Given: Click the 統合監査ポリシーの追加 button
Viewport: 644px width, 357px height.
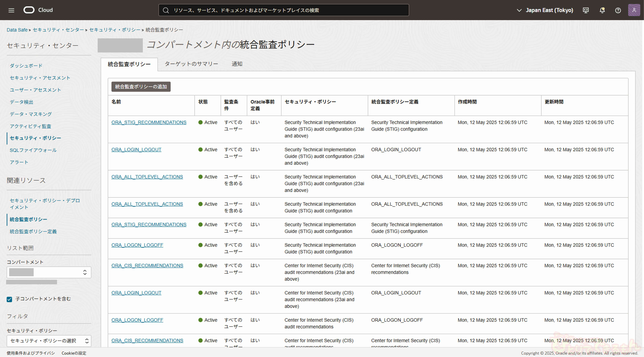Looking at the screenshot, I should click(141, 87).
